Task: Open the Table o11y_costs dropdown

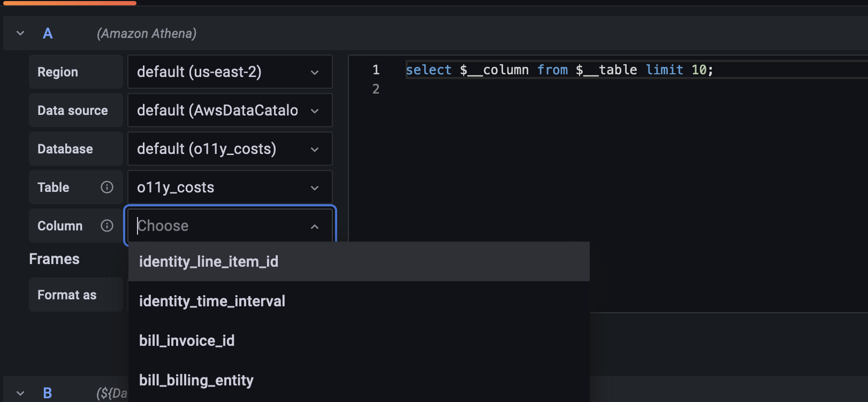Action: click(x=230, y=187)
